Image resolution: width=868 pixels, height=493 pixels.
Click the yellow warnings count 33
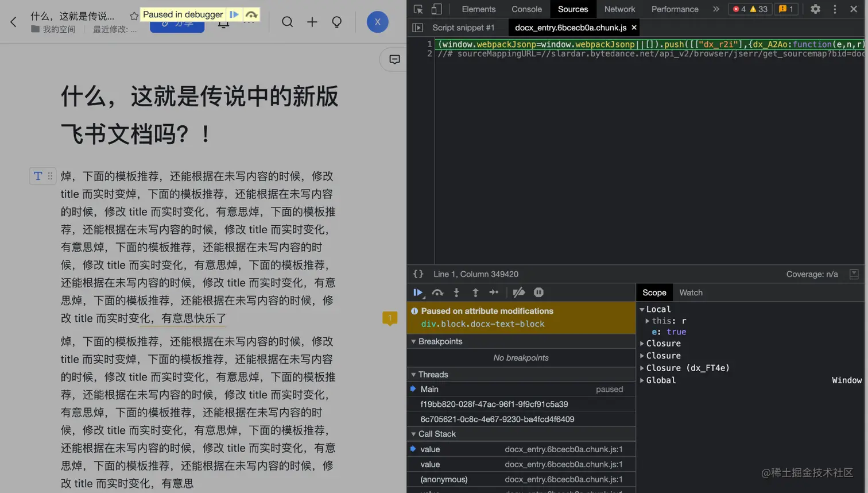coord(759,9)
